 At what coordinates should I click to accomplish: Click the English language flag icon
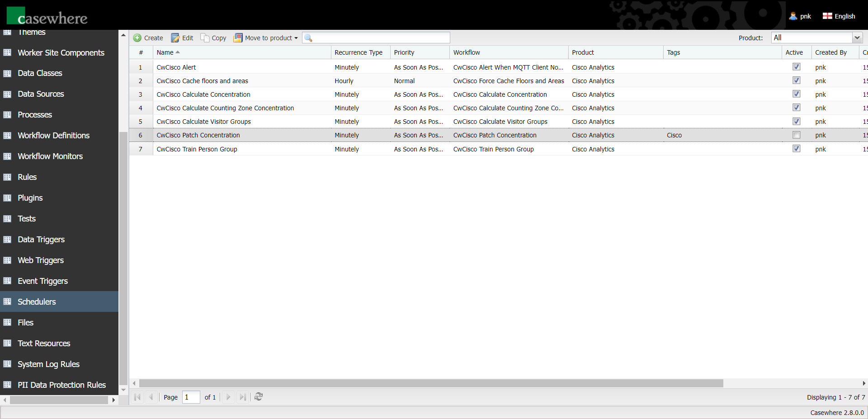pyautogui.click(x=827, y=16)
